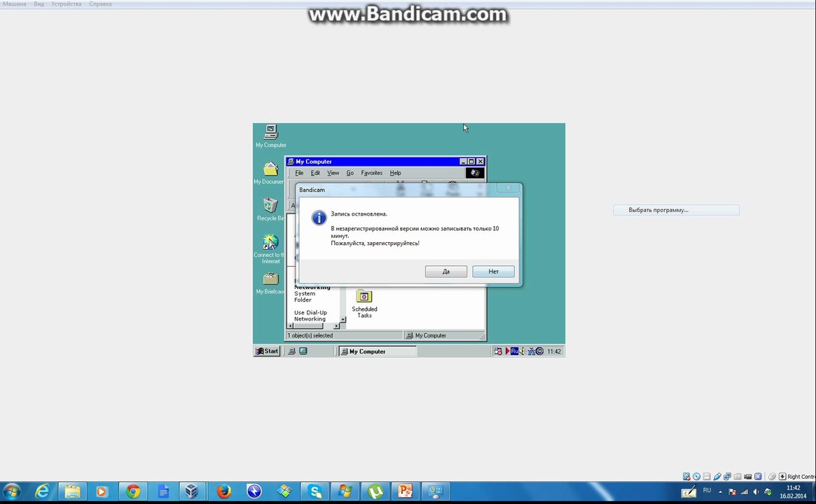Open Favorites menu in My Computer window
The width and height of the screenshot is (816, 504).
(x=371, y=173)
